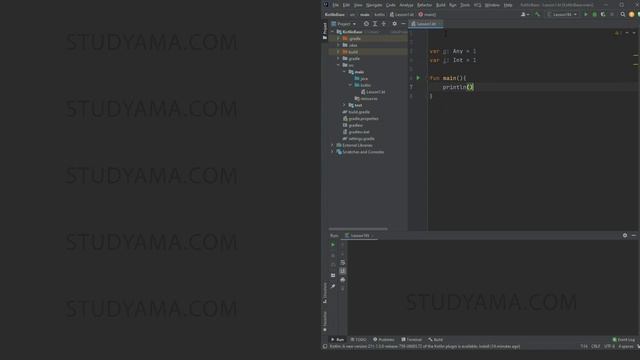Click the CRLF line separator in status bar
640x360 pixels.
click(x=596, y=347)
